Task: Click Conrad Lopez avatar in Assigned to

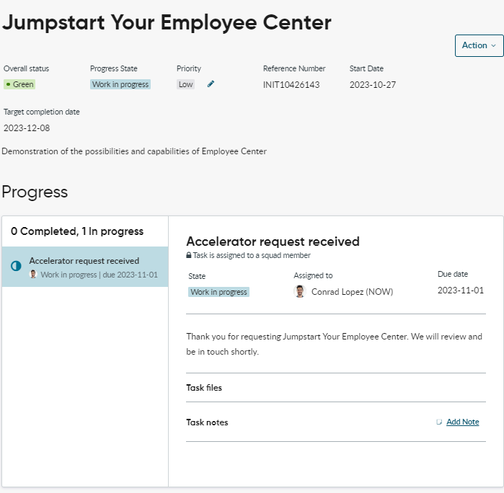Action: (x=300, y=292)
